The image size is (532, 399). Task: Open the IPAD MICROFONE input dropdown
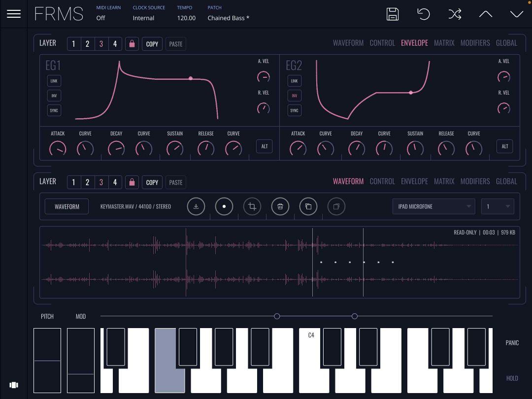click(433, 206)
